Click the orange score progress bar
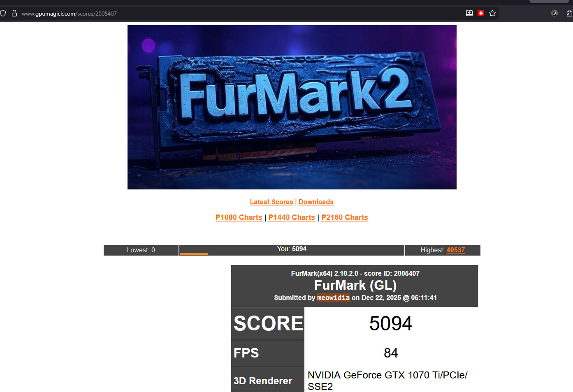Image resolution: width=573 pixels, height=392 pixels. coord(194,254)
